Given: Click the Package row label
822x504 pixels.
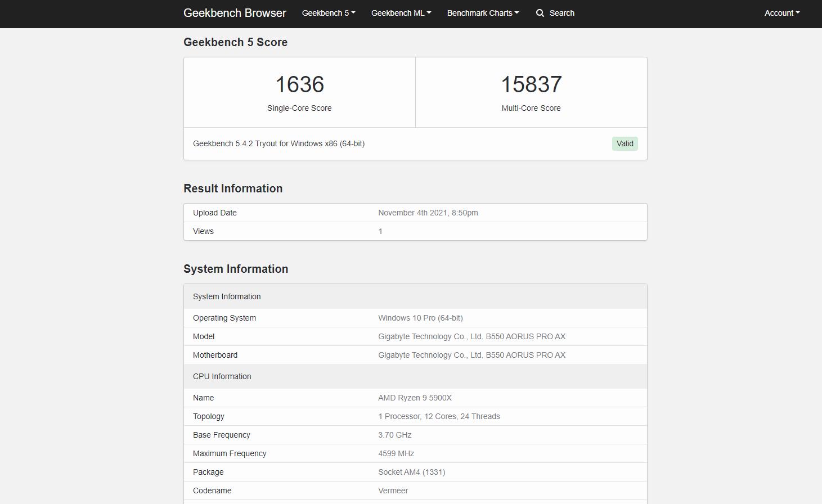Looking at the screenshot, I should click(x=208, y=472).
